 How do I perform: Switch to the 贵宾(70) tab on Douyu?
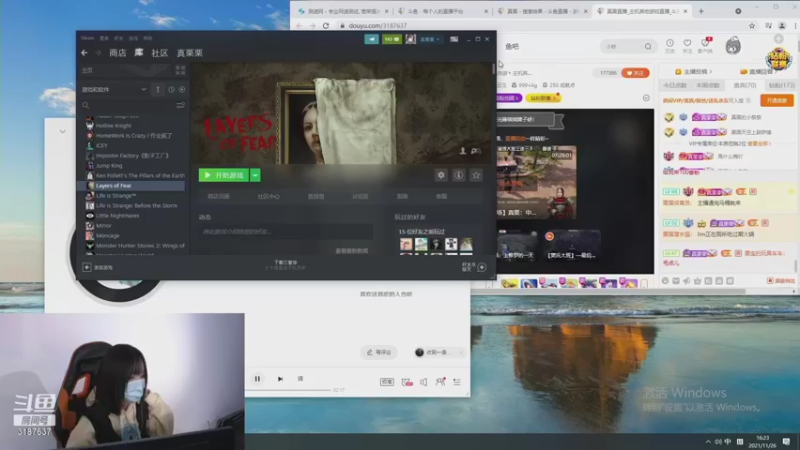pyautogui.click(x=744, y=85)
